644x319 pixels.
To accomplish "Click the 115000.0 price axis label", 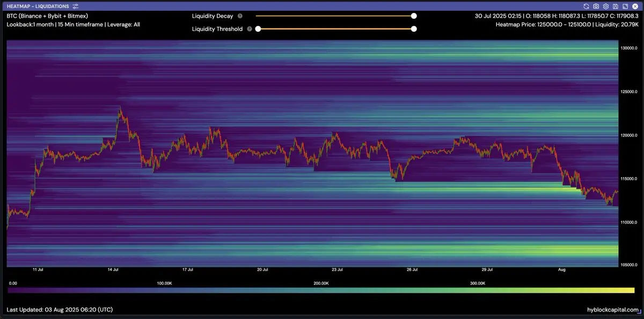I will 629,179.
